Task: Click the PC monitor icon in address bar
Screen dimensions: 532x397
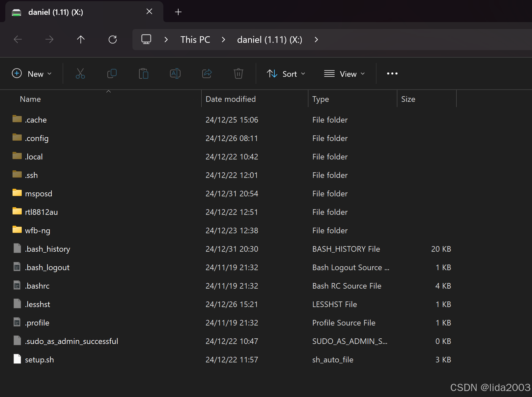Action: (x=146, y=40)
